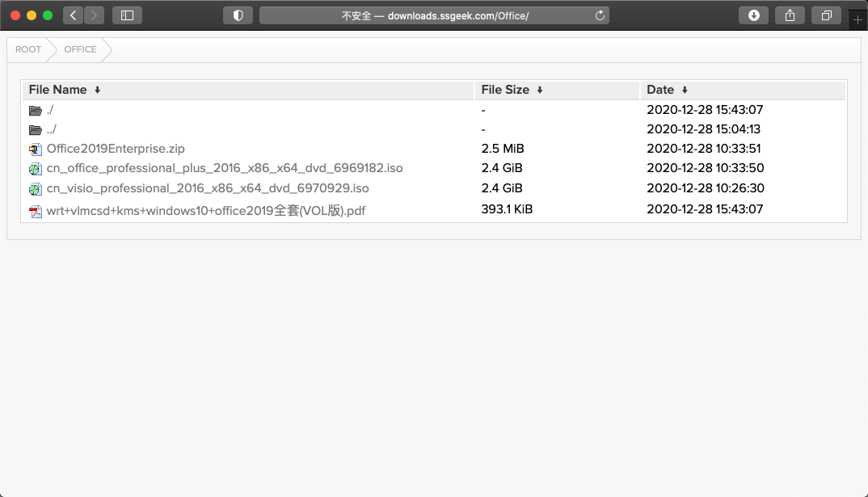Click the disc icon for cn_visio_professional iso
The image size is (868, 497).
click(36, 189)
